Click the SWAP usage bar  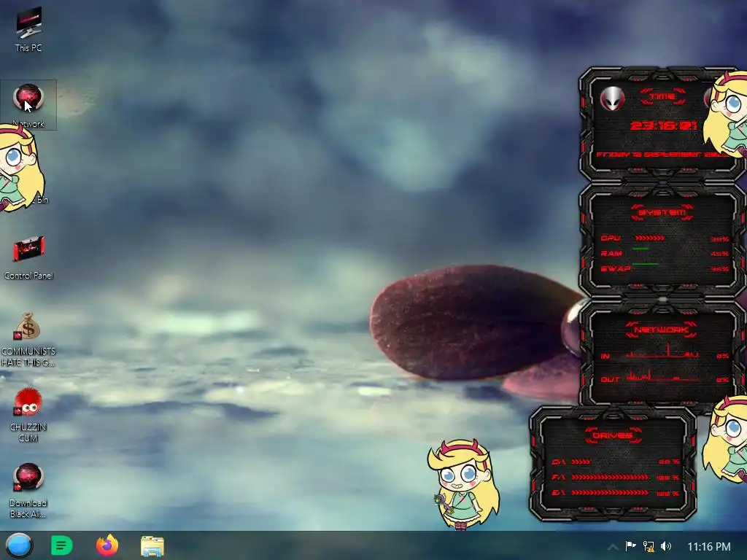pos(645,264)
